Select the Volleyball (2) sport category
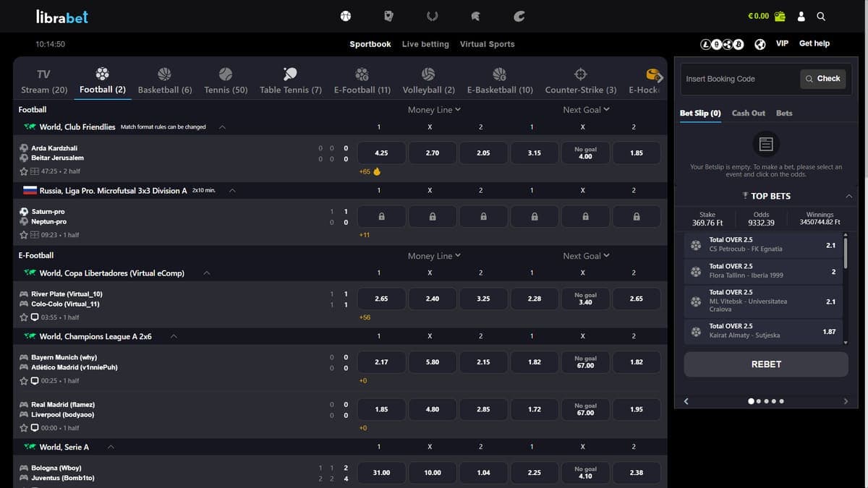868x488 pixels. pyautogui.click(x=429, y=81)
